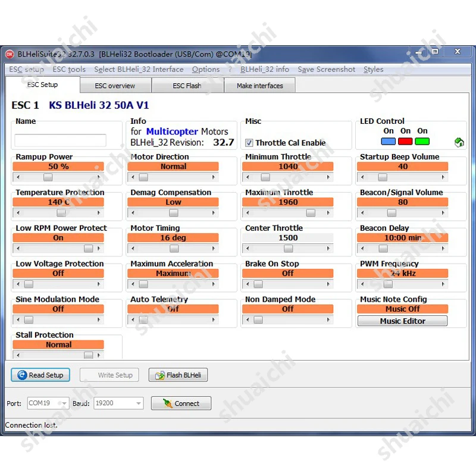Toggle Throttle Cal Enable checkbox
The image size is (476, 476).
[x=249, y=143]
